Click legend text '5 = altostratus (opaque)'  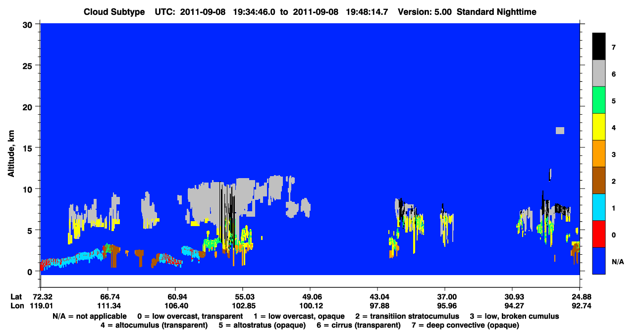click(x=263, y=325)
